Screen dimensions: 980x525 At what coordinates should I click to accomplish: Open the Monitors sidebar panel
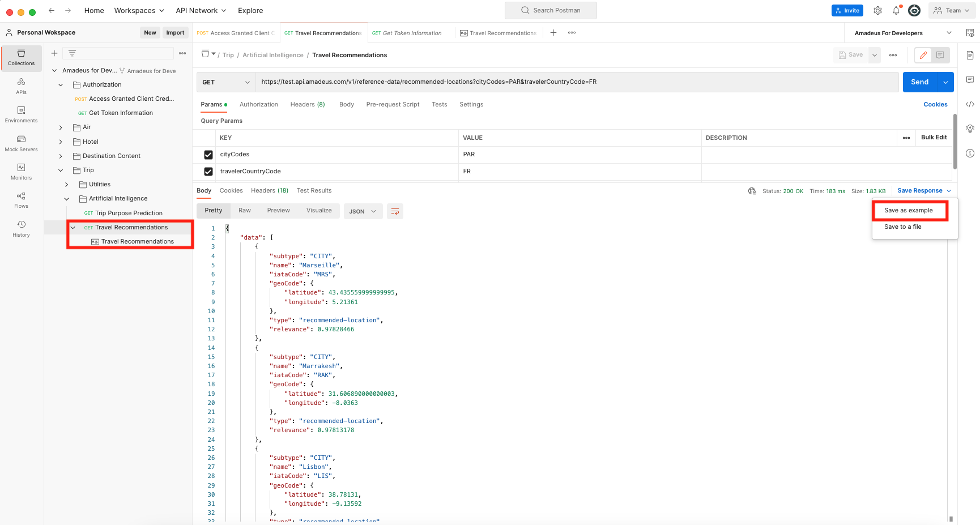pos(22,172)
